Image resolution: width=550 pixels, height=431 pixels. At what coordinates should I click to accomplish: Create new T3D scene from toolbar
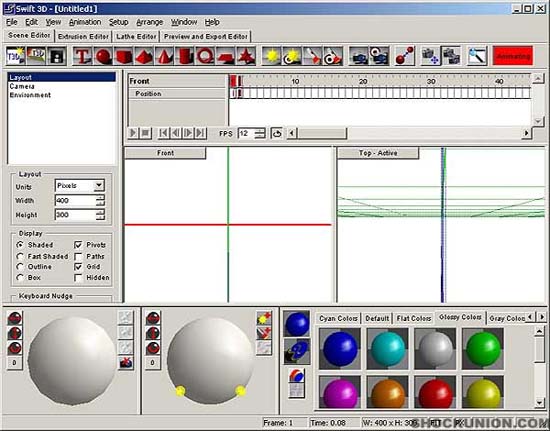[15, 56]
